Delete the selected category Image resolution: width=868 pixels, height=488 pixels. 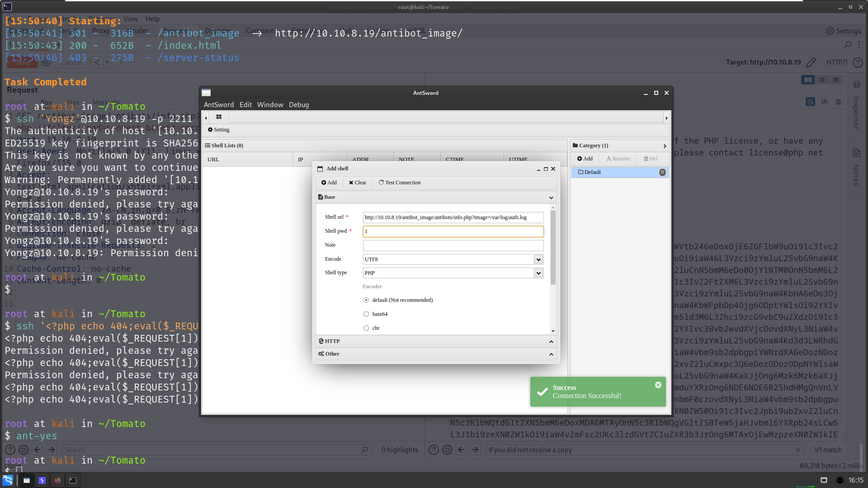(651, 159)
